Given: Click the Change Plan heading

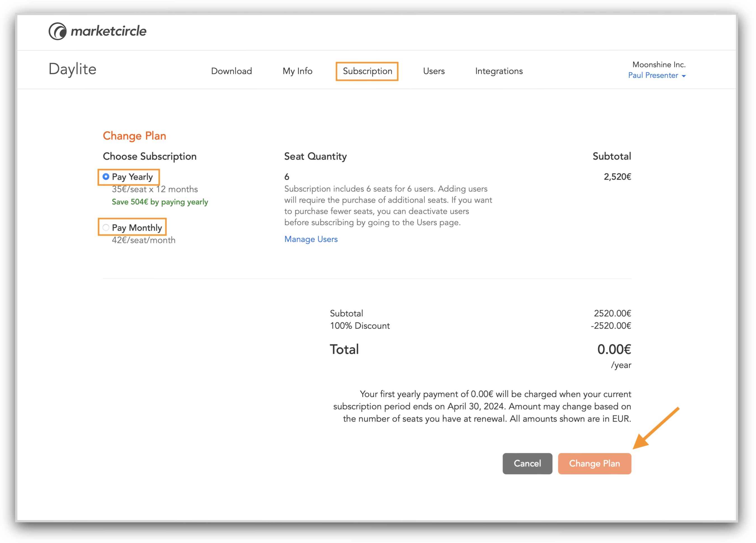Looking at the screenshot, I should pos(134,136).
